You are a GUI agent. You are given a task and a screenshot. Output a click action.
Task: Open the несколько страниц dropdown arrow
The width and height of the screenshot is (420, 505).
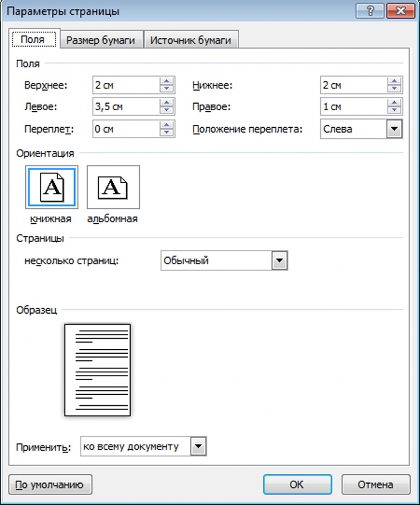point(280,261)
